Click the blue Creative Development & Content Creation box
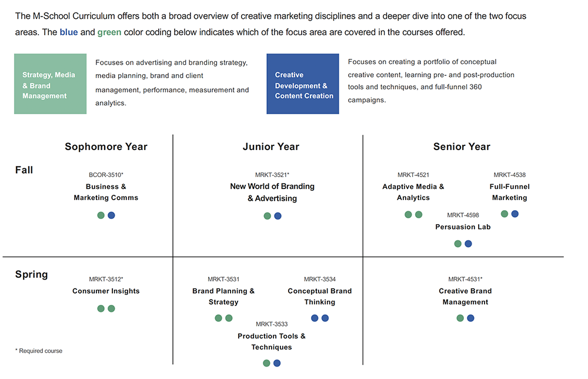Viewport: 588px width, 379px height. click(303, 84)
